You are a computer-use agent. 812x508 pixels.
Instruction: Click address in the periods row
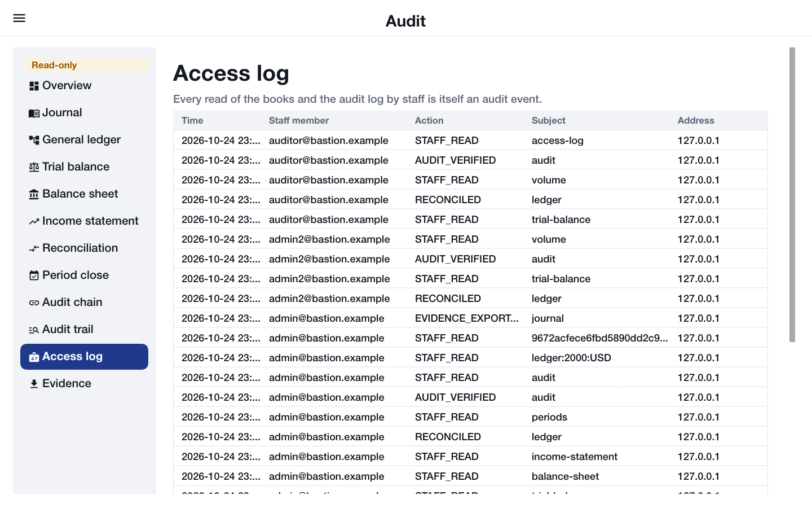699,417
